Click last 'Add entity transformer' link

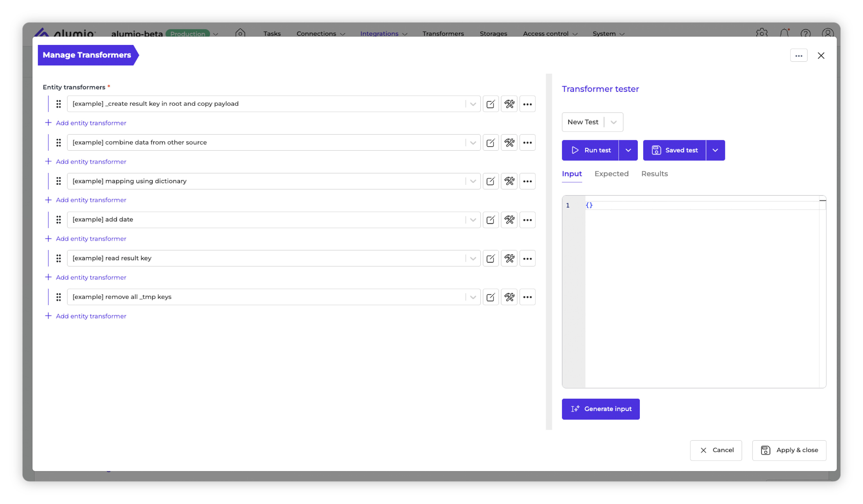click(91, 316)
